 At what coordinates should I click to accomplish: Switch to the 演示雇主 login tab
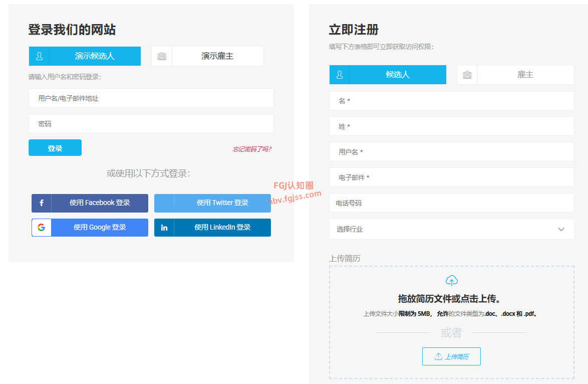(217, 56)
